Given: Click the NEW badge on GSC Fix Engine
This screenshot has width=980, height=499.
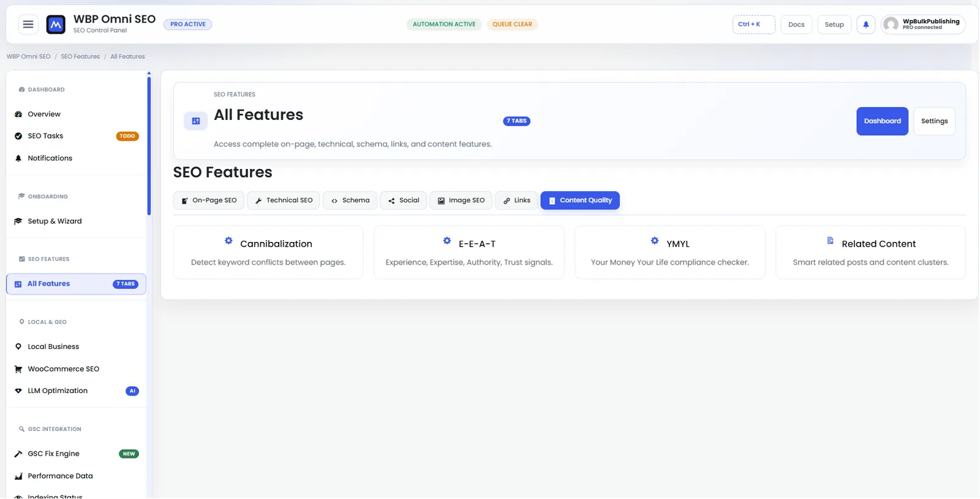Looking at the screenshot, I should pyautogui.click(x=129, y=454).
